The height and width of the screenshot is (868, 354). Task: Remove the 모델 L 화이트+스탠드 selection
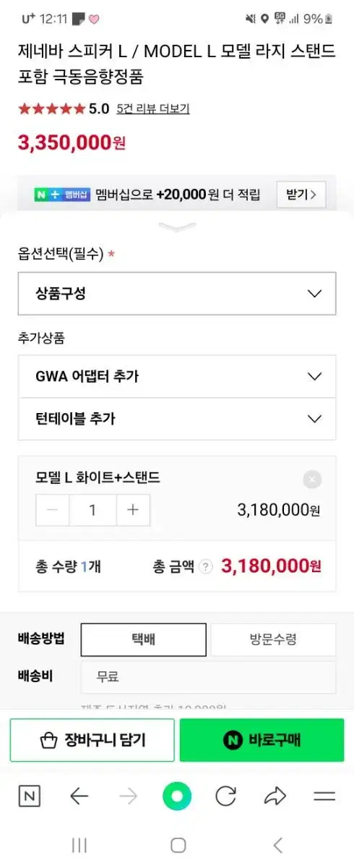point(312,479)
